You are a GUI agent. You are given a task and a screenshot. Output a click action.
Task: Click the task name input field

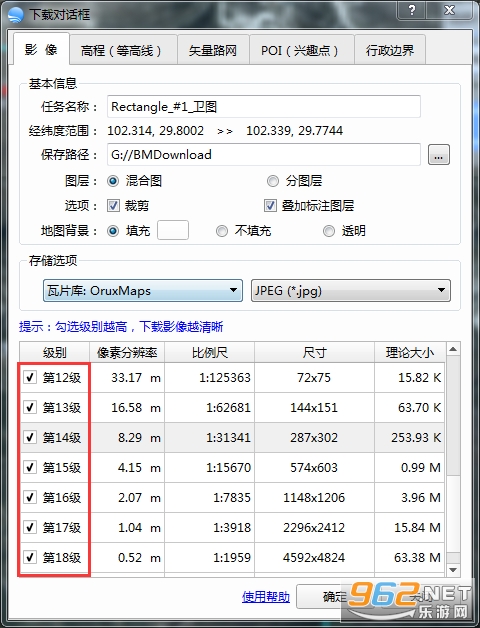(x=264, y=107)
